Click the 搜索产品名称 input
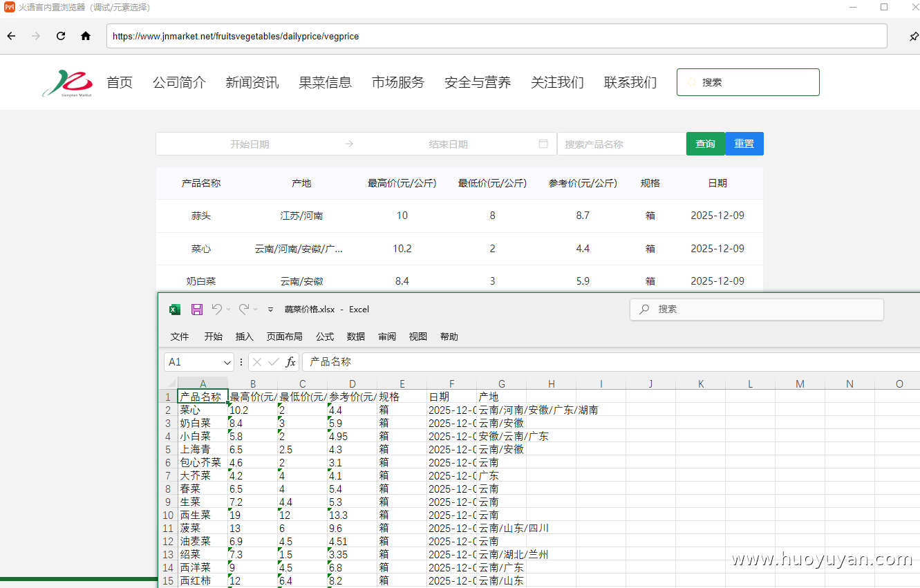920x588 pixels. 621,144
